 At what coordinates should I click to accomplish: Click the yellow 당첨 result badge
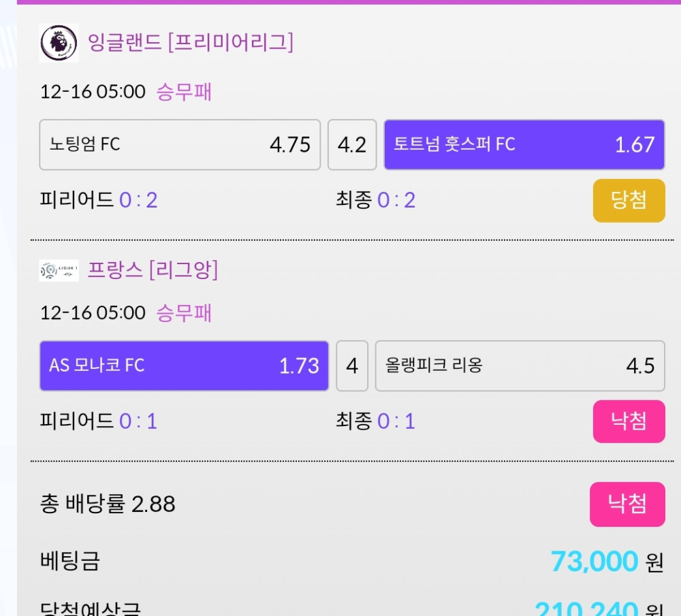pyautogui.click(x=629, y=201)
